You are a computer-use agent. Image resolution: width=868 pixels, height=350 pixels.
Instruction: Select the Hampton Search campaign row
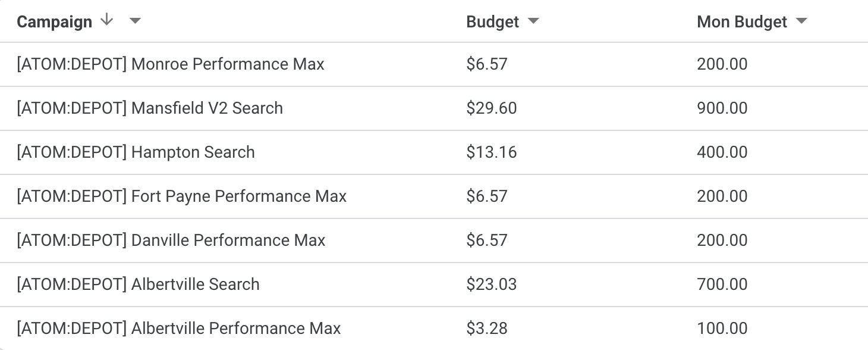click(136, 152)
